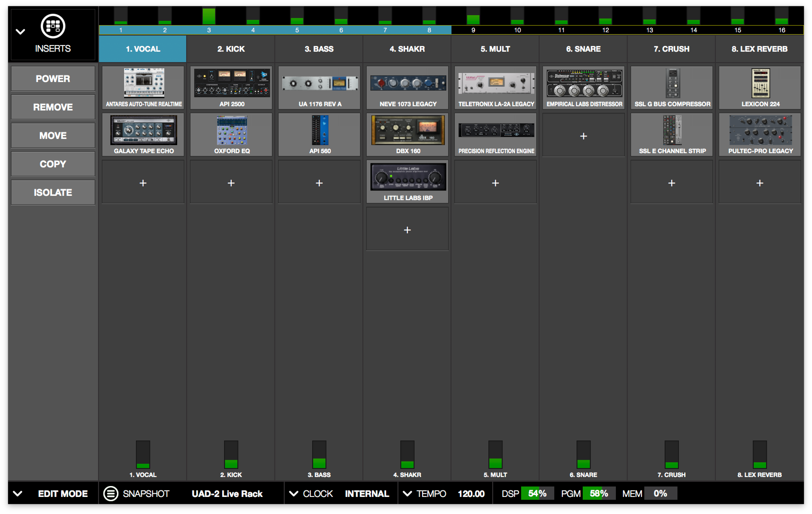812x514 pixels.
Task: Click the 1. VOCAL bottom level meter
Action: (x=143, y=454)
